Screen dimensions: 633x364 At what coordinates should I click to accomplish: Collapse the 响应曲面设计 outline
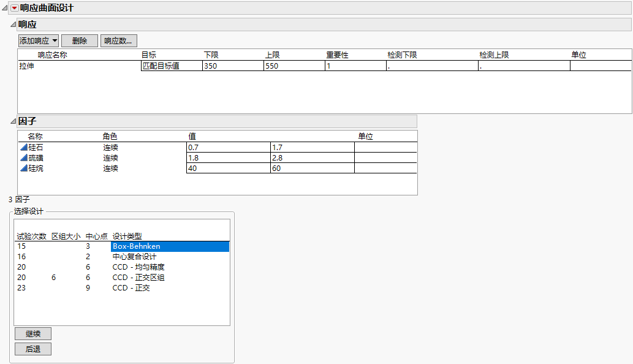click(x=5, y=8)
